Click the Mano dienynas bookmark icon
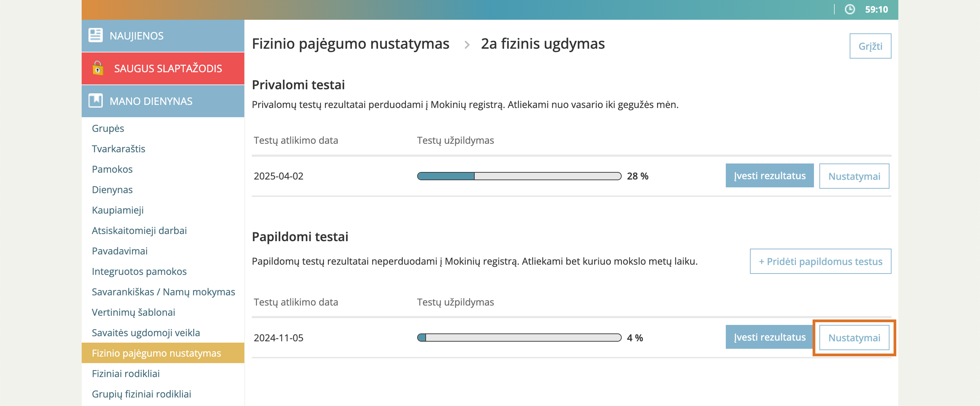Viewport: 980px width, 406px height. [x=95, y=101]
